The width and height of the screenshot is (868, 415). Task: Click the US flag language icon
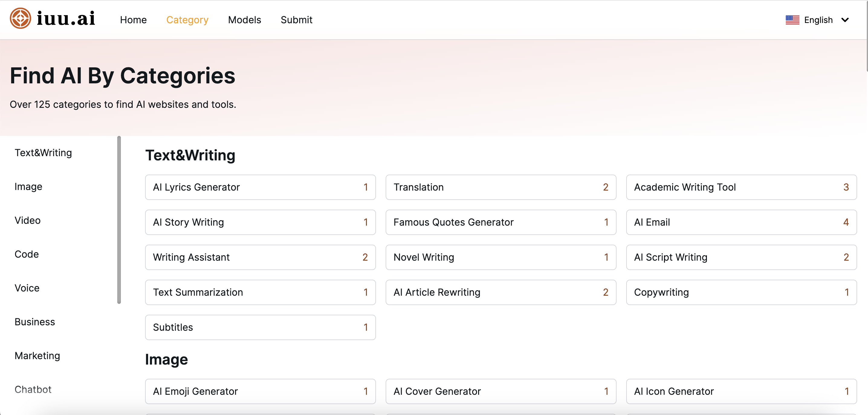tap(792, 20)
